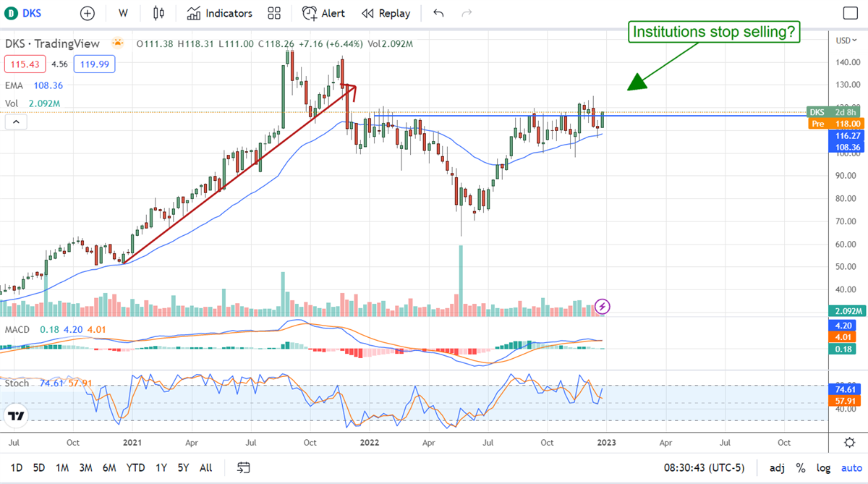Screen dimensions: 868x484
Task: Open the USD currency dropdown
Action: 843,41
